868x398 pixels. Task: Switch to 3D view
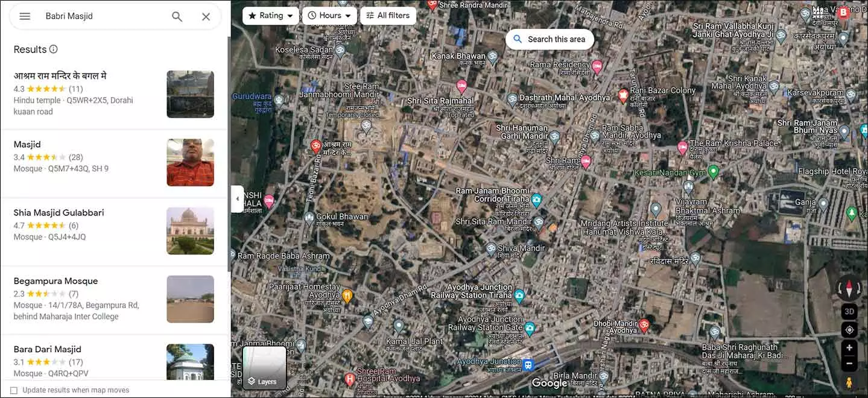coord(849,312)
